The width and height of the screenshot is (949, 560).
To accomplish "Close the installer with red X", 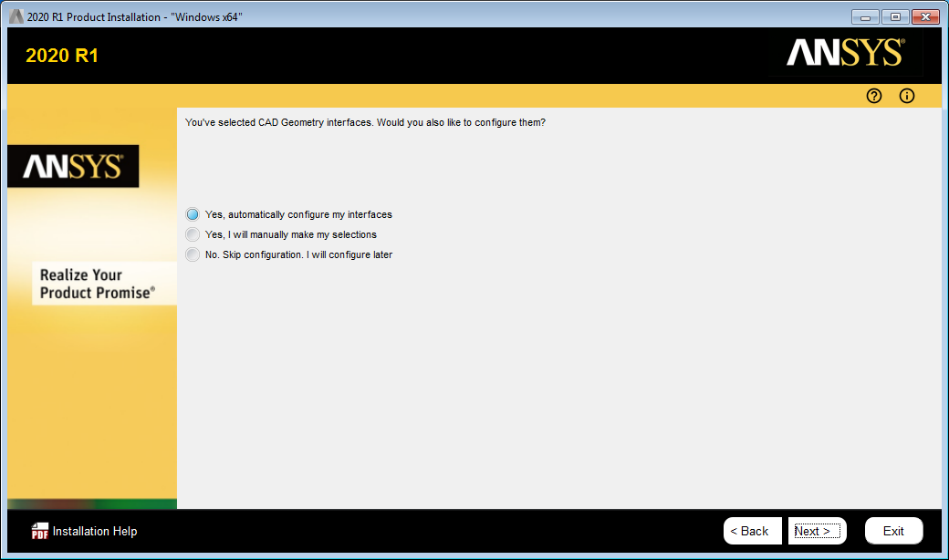I will click(924, 17).
